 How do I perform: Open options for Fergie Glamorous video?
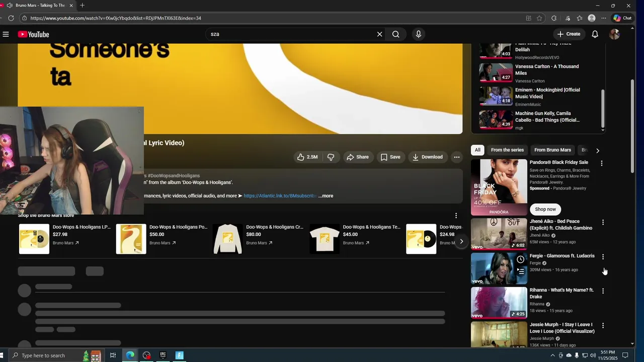click(x=603, y=256)
